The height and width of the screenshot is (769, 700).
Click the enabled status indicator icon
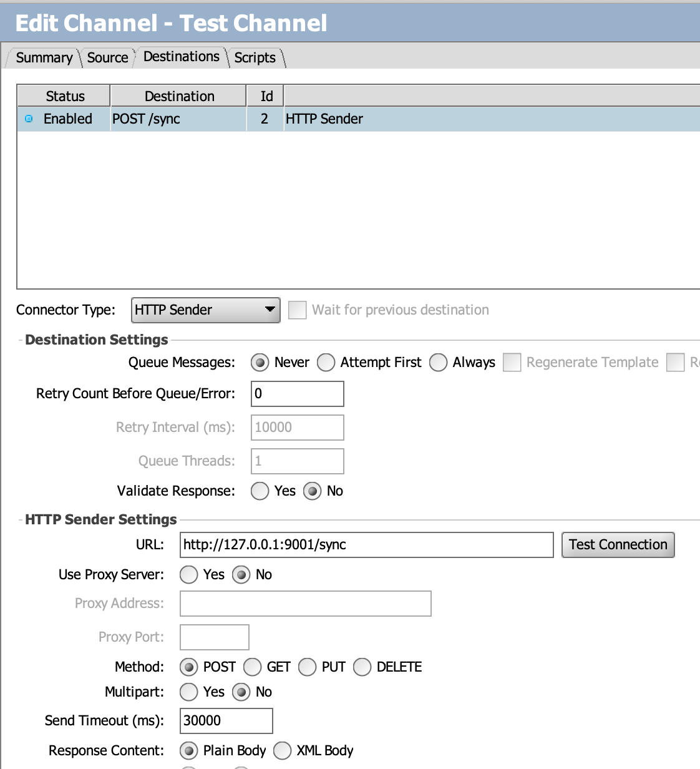point(27,119)
